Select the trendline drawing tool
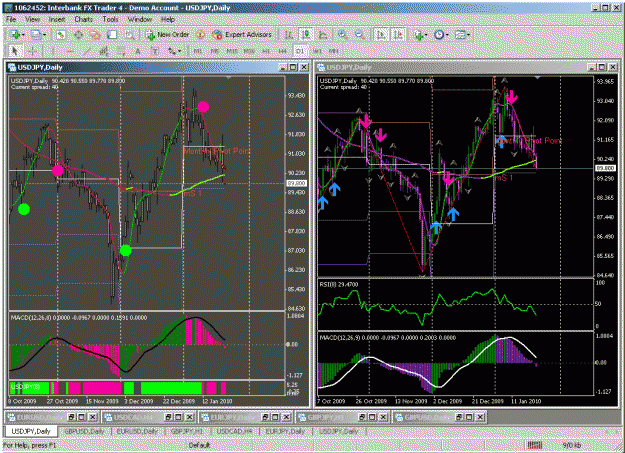 pos(87,51)
